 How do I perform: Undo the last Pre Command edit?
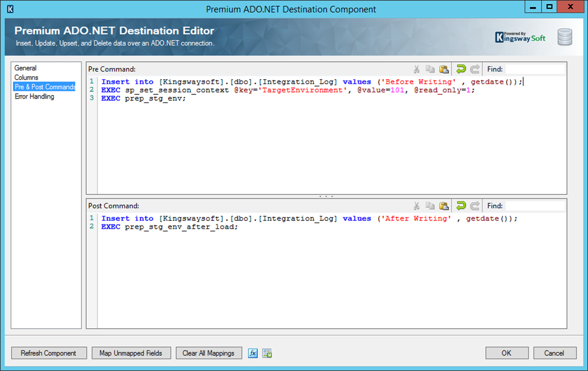point(461,69)
